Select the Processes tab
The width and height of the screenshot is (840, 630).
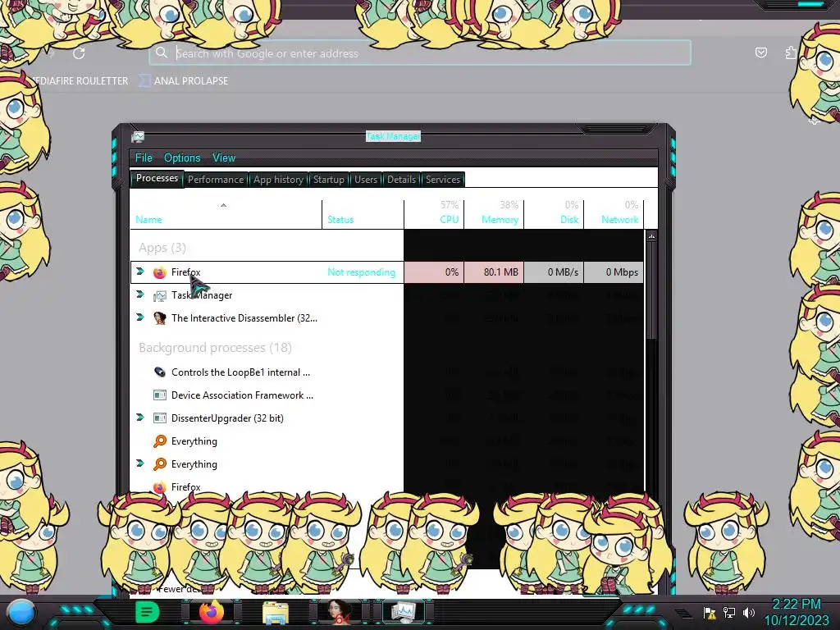[x=157, y=178]
